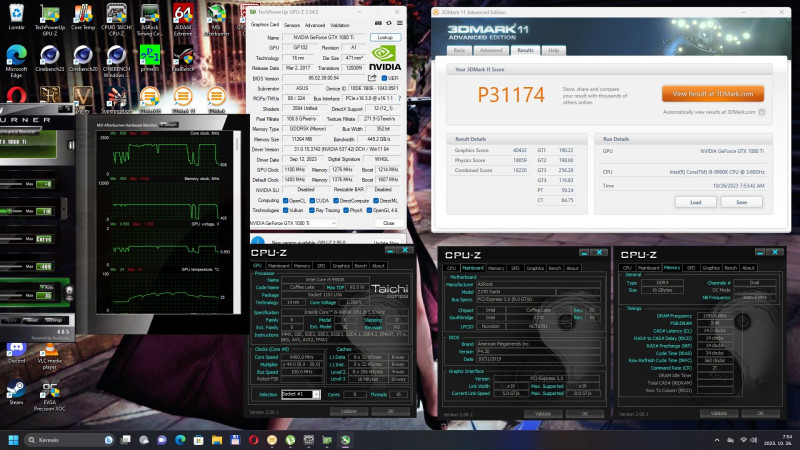800x450 pixels.
Task: Open the Microsoft Edge desktop shortcut
Action: [16, 61]
